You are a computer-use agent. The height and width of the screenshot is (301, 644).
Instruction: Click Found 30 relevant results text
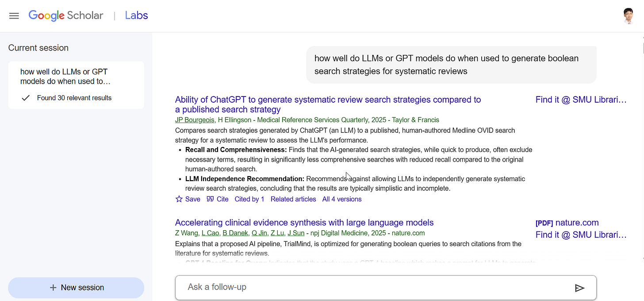point(74,98)
